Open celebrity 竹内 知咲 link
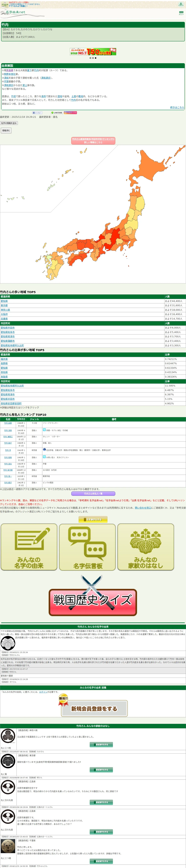Viewport: 186px width, 868px height. (x=8, y=457)
